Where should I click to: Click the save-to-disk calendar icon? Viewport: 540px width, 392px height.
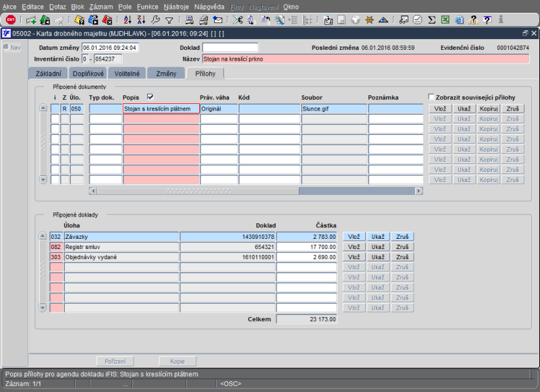click(328, 20)
